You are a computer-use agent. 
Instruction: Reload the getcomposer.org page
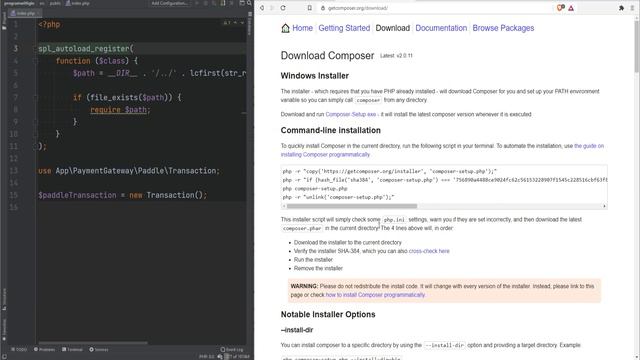coord(283,8)
